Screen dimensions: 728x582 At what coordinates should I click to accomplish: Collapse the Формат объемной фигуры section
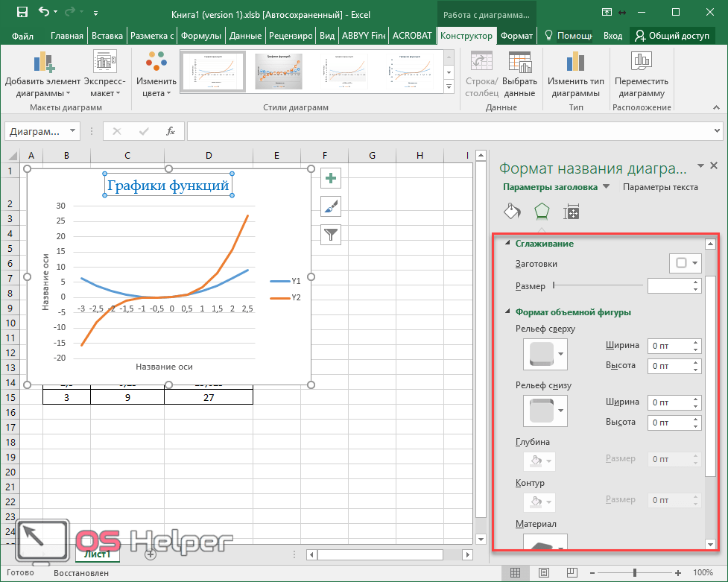click(x=509, y=312)
